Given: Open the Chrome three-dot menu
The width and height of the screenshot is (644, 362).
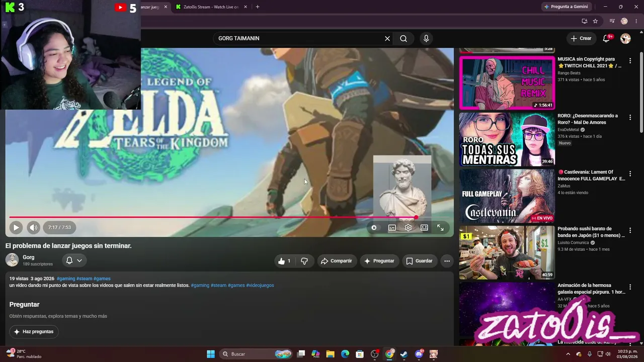Looking at the screenshot, I should tap(635, 21).
